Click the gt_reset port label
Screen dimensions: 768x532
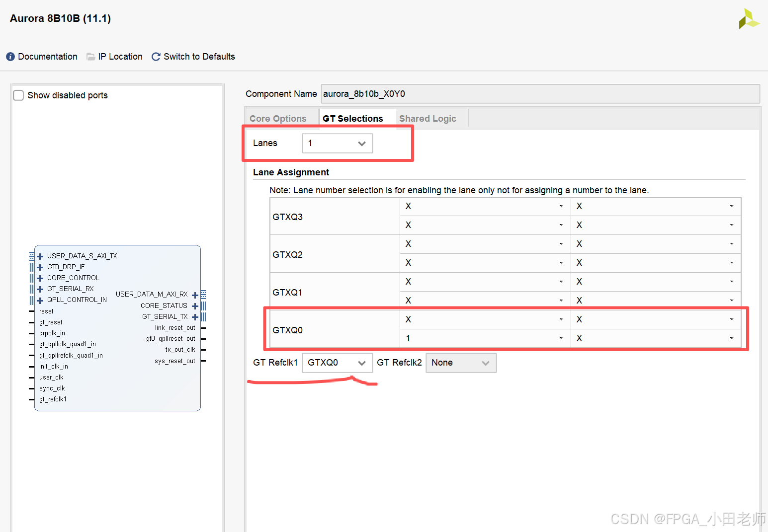tap(51, 322)
